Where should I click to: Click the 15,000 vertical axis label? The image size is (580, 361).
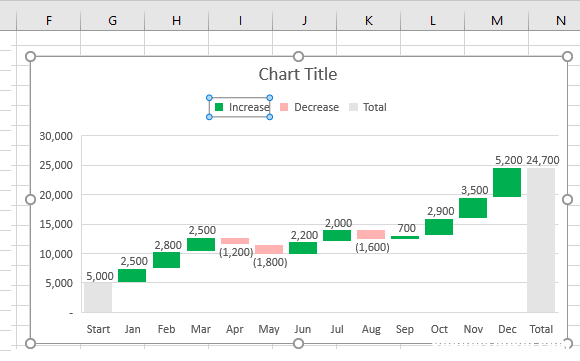[56, 224]
